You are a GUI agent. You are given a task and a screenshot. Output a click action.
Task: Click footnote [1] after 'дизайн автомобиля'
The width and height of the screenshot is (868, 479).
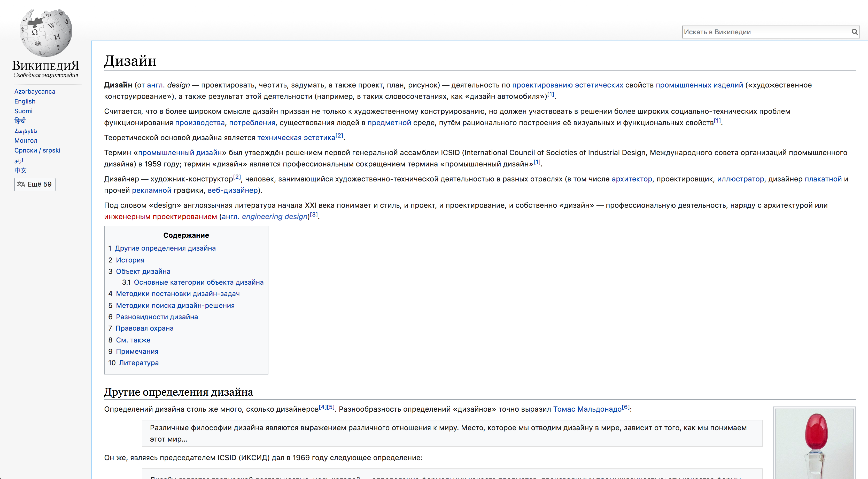coord(551,94)
